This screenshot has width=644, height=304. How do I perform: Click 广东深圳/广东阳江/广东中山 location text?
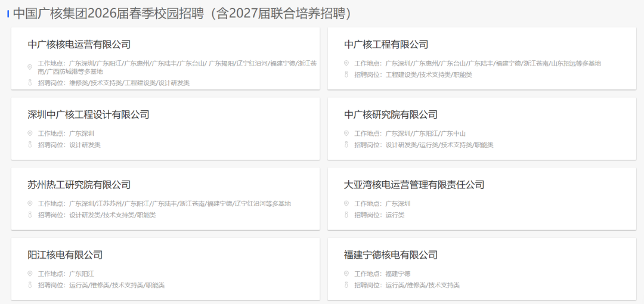(426, 134)
